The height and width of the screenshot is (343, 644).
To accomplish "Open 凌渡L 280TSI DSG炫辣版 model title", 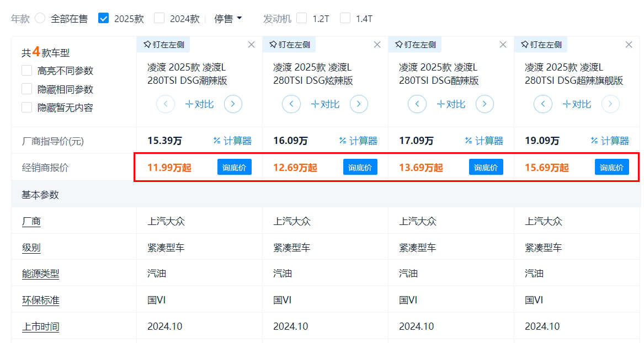I will point(313,74).
